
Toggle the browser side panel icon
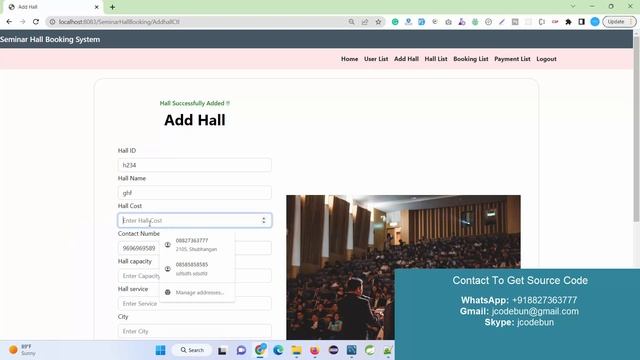[x=582, y=22]
